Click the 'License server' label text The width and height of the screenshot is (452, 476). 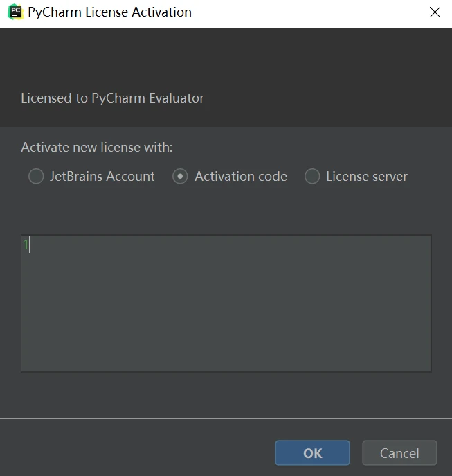366,177
